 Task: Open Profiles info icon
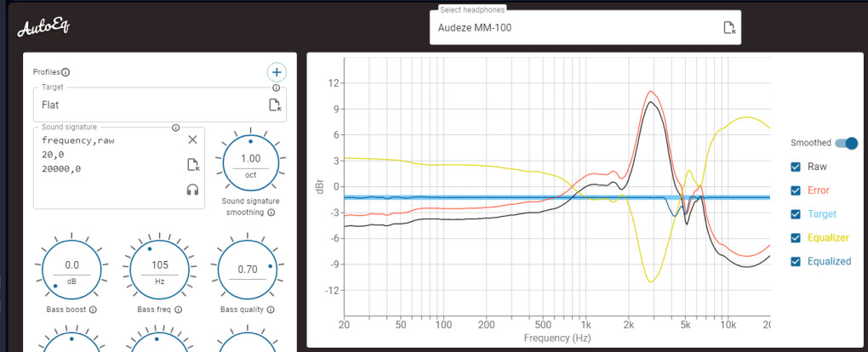[66, 72]
